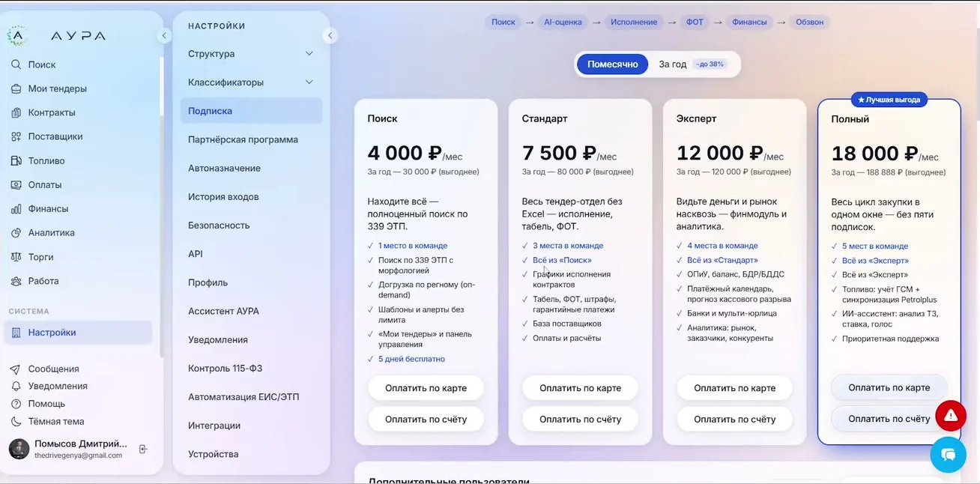Toggle Тёмная тема

(48, 421)
